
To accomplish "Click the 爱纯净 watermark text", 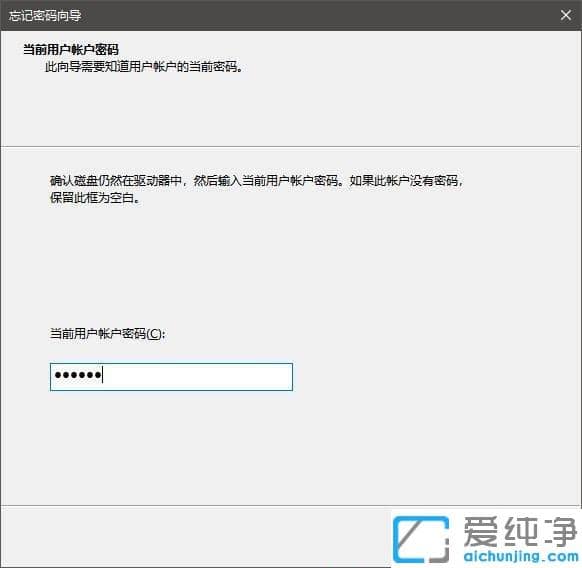I will coord(520,532).
